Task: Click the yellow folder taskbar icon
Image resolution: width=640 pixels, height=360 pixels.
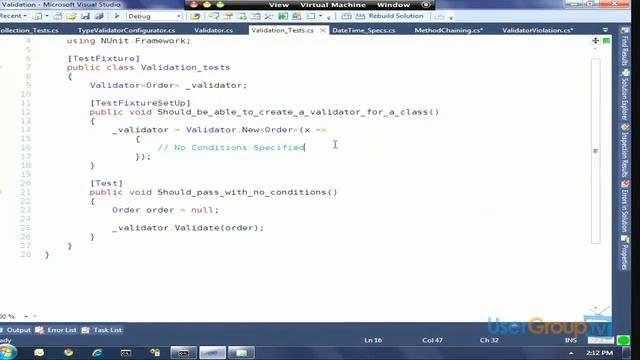Action: [39, 353]
